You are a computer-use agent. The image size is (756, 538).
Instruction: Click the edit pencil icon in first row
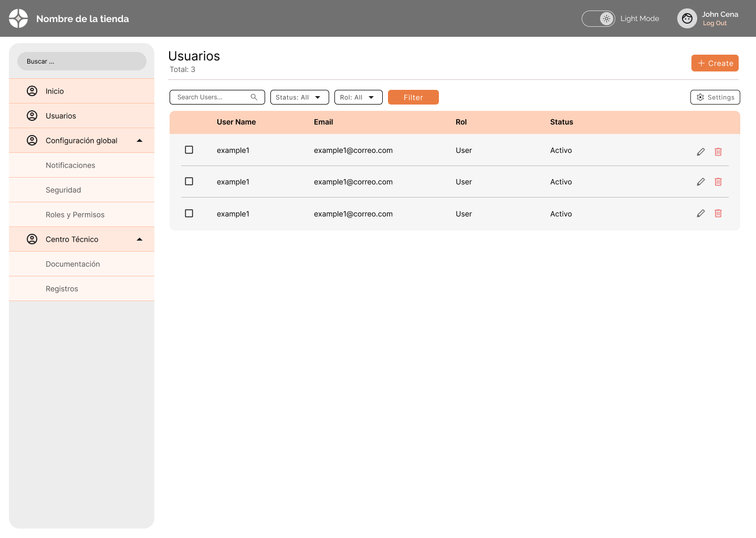700,152
